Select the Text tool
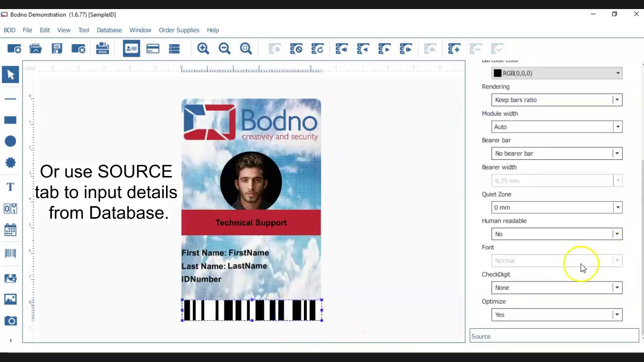Viewport: 644px width, 362px height. point(11,187)
